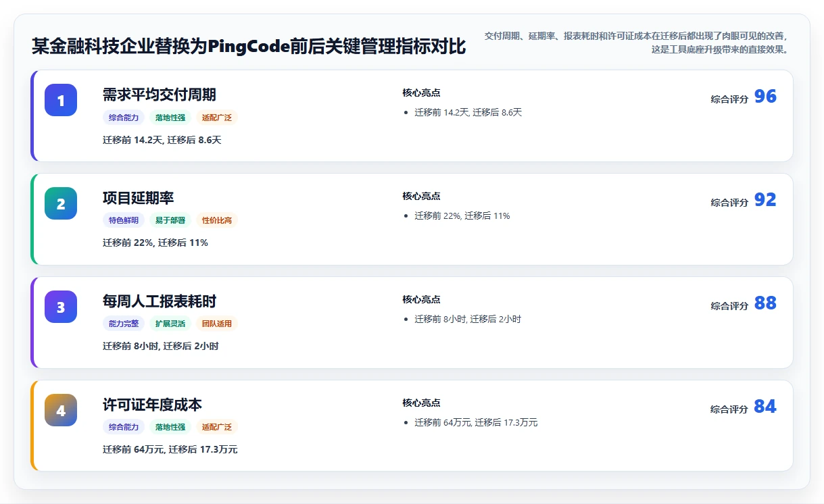Select the 项目延期率 card title
Image resolution: width=824 pixels, height=504 pixels.
139,198
